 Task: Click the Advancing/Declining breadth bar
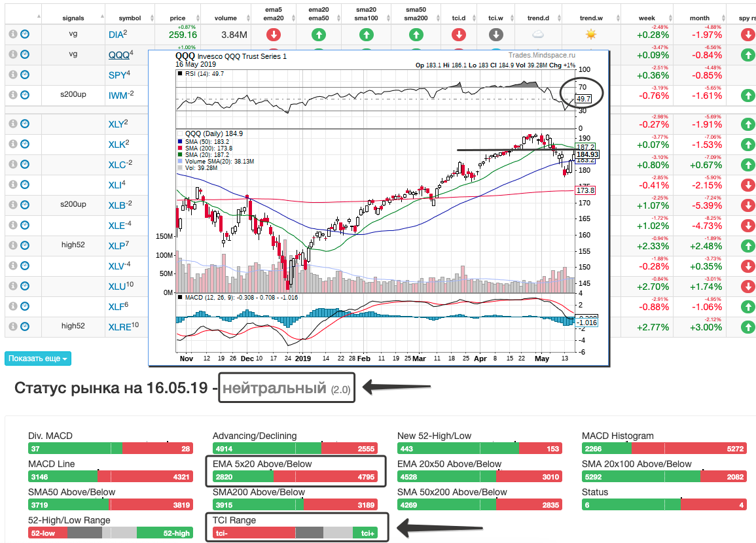295,449
